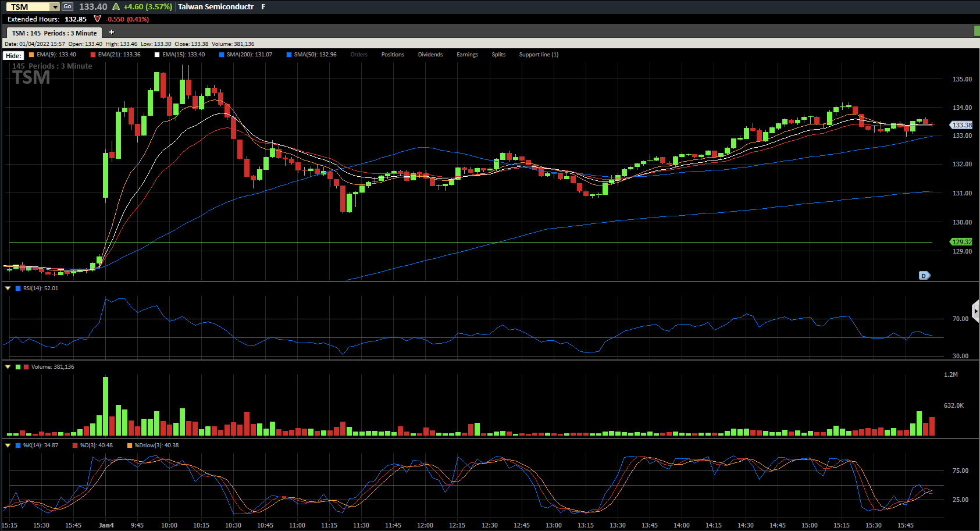Toggle the Splits overlay
This screenshot has width=980, height=531.
(498, 55)
